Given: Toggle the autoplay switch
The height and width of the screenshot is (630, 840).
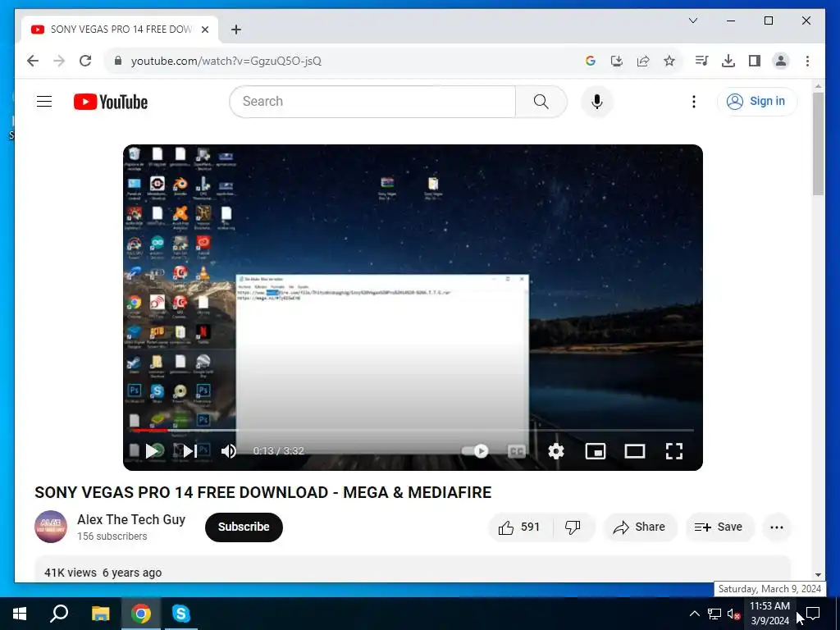Looking at the screenshot, I should [476, 451].
